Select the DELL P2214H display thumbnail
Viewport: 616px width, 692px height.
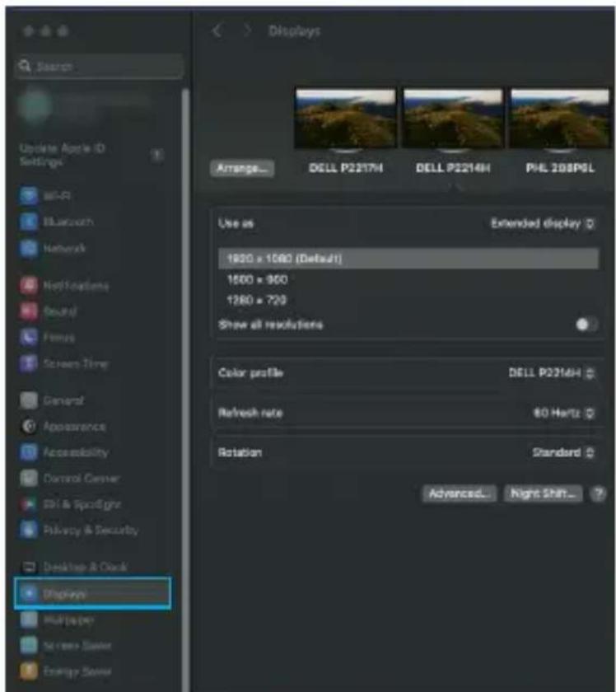(x=453, y=119)
